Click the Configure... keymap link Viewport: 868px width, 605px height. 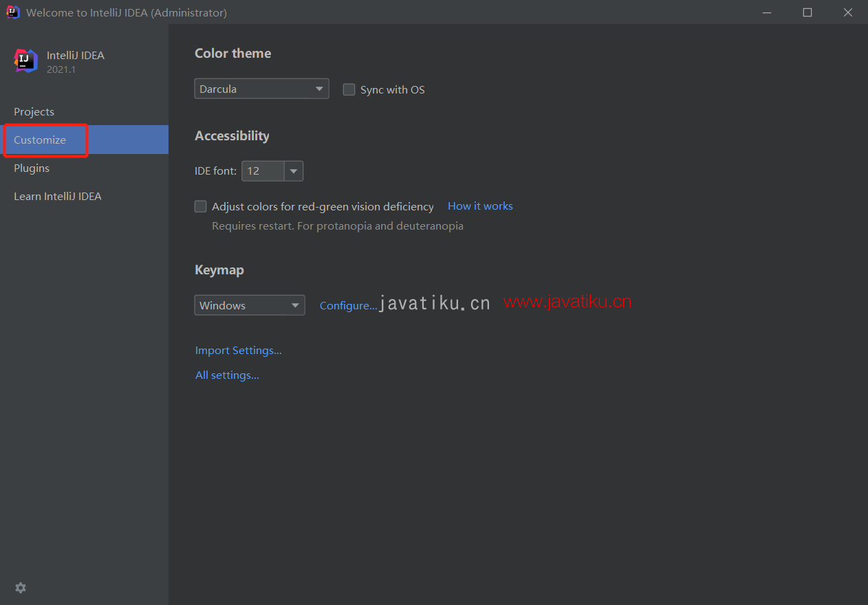(348, 306)
